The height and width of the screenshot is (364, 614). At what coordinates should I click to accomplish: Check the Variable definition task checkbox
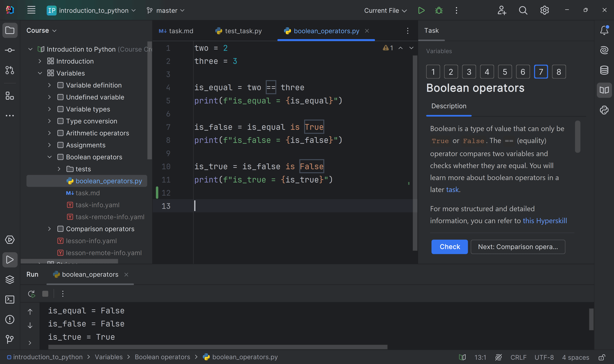point(60,85)
